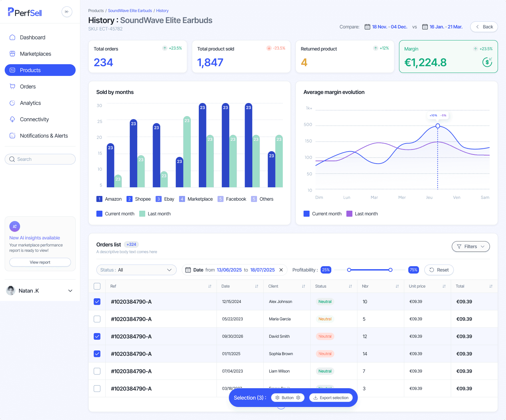Click the Button option in the selection bar
Image resolution: width=506 pixels, height=420 pixels.
(x=288, y=398)
